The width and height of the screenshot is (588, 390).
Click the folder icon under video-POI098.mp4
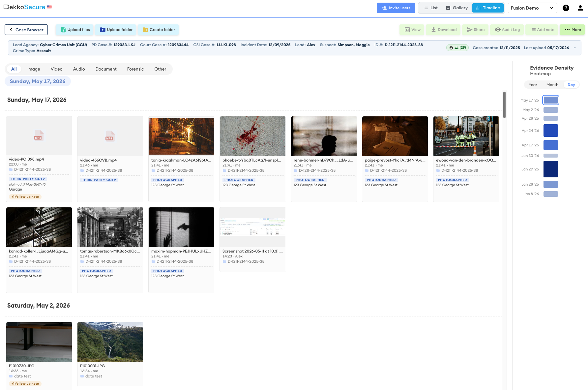[11, 169]
